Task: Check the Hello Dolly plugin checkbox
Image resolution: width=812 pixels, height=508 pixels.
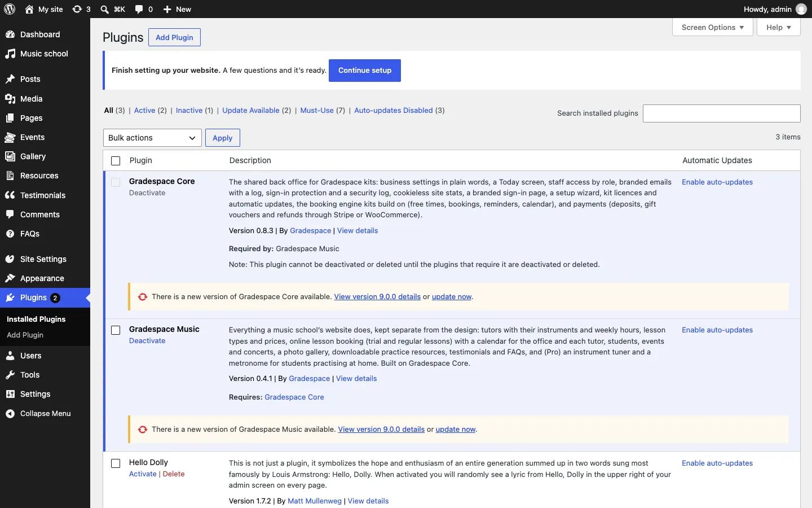Action: point(116,463)
